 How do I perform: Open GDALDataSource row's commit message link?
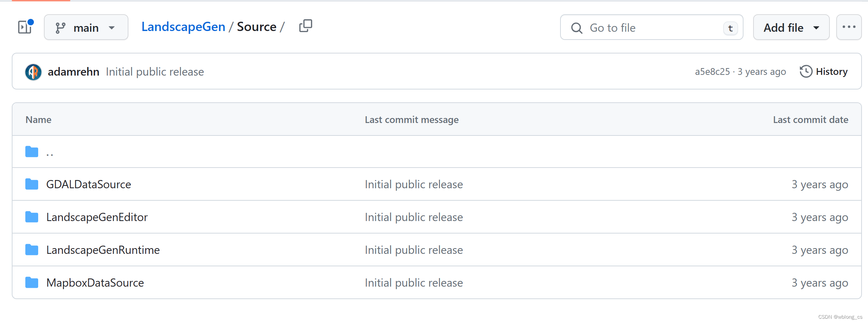coord(413,184)
